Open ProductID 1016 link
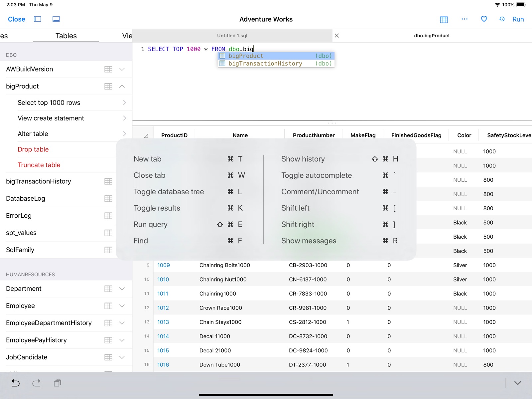532x399 pixels. (163, 365)
